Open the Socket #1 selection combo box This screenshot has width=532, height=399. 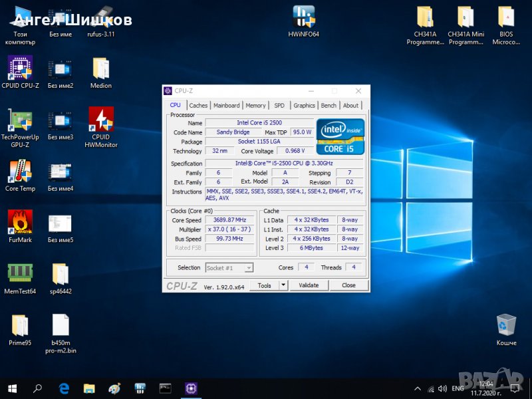tap(229, 267)
